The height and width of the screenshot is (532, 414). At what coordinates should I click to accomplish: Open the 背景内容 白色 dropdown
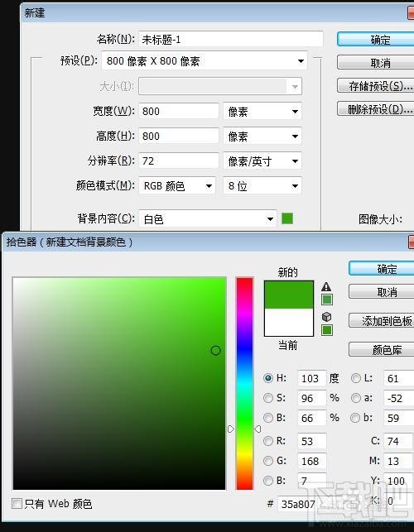tap(208, 218)
